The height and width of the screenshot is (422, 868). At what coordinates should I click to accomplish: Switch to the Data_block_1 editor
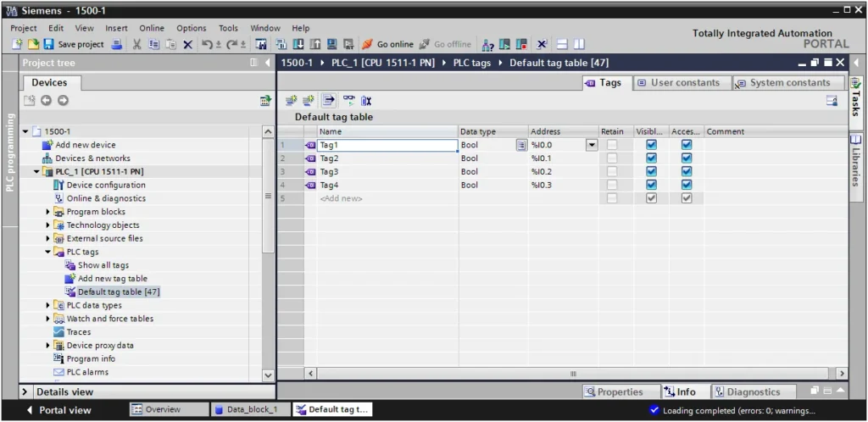(251, 410)
